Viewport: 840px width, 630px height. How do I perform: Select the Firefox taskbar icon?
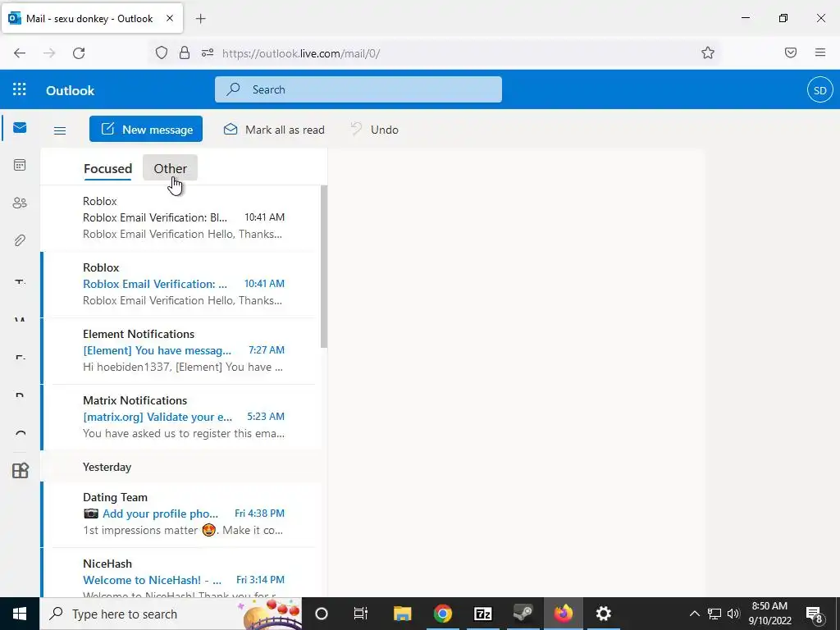(x=563, y=614)
